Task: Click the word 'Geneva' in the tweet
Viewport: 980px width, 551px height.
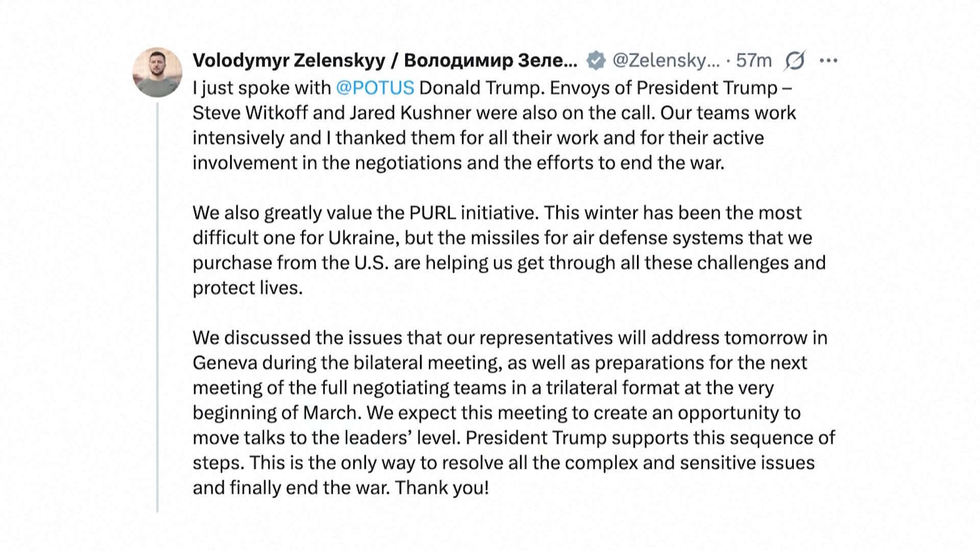Action: click(x=225, y=363)
